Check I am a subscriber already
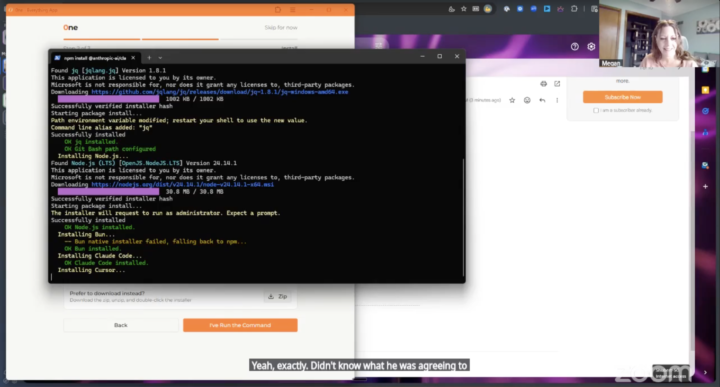Viewport: 720px width, 387px height. point(596,110)
